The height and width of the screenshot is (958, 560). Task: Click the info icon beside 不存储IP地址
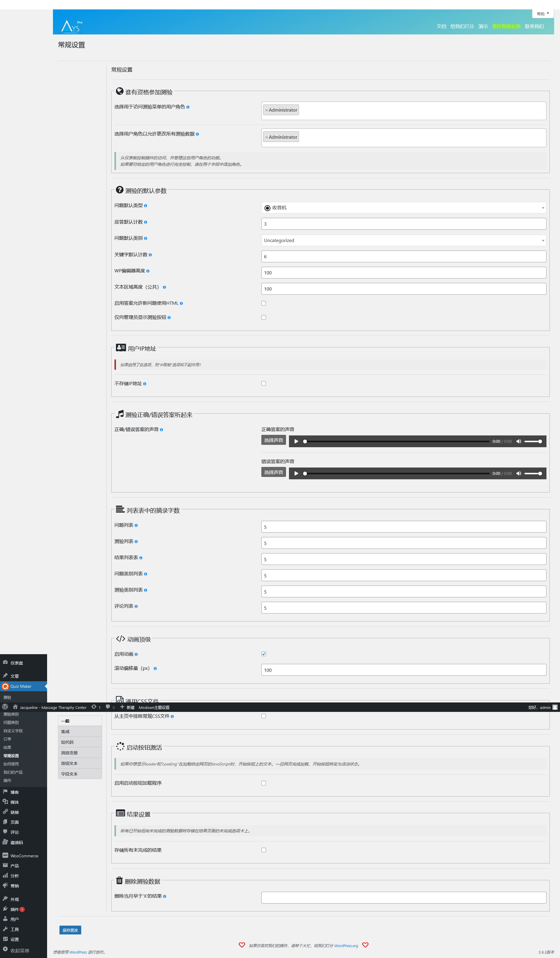point(145,384)
